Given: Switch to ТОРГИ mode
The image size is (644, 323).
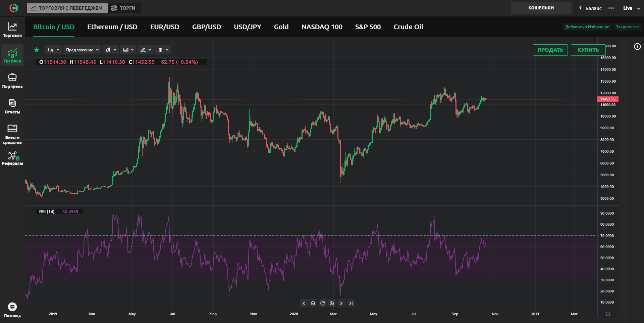Looking at the screenshot, I should 124,8.
